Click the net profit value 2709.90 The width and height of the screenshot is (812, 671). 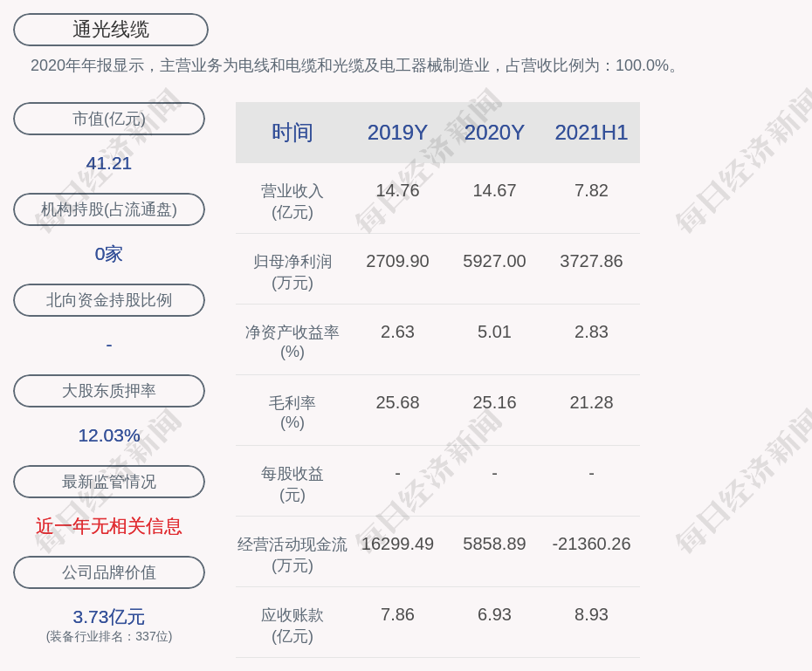point(397,261)
